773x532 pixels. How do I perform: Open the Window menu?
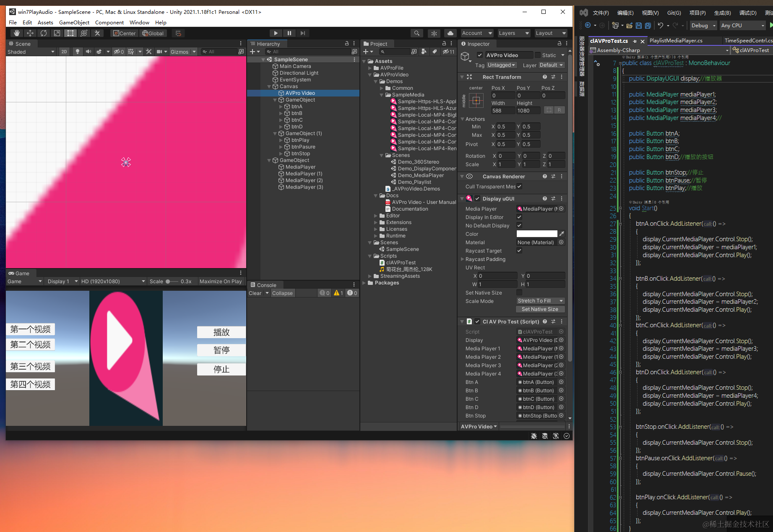tap(139, 22)
